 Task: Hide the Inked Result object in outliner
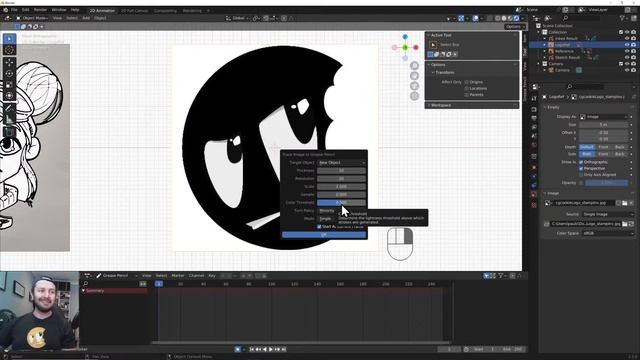point(627,38)
